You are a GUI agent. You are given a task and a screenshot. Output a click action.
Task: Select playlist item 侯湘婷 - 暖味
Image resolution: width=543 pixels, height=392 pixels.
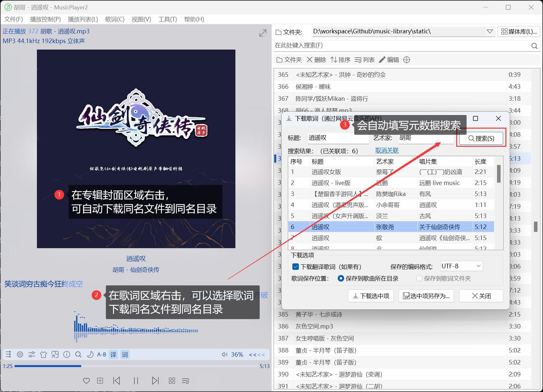click(x=402, y=86)
